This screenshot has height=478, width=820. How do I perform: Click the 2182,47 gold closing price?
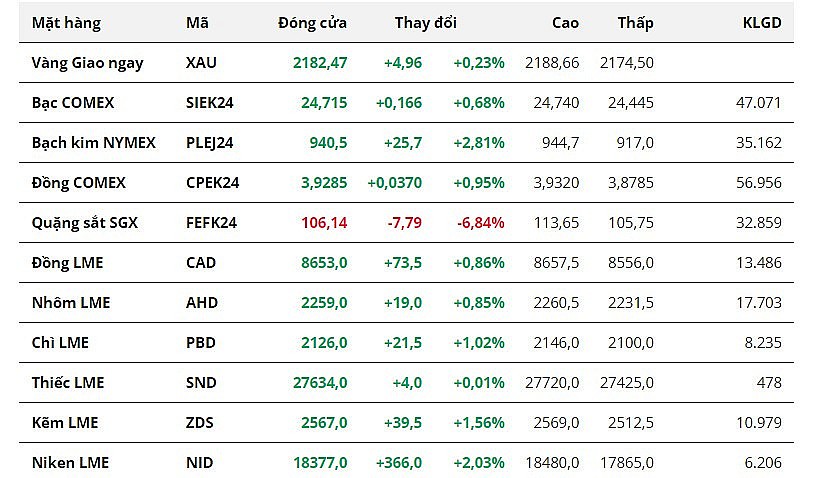click(320, 63)
